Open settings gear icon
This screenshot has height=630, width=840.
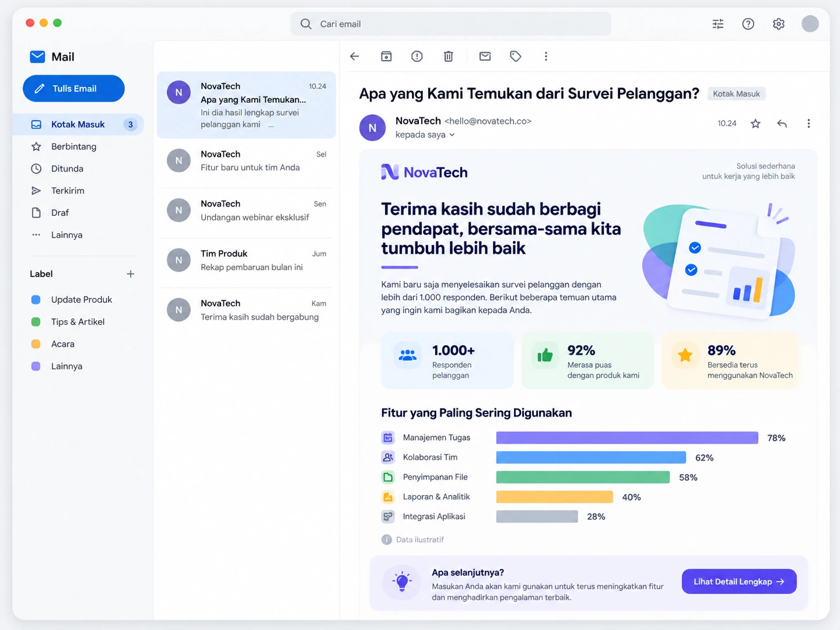(x=779, y=24)
